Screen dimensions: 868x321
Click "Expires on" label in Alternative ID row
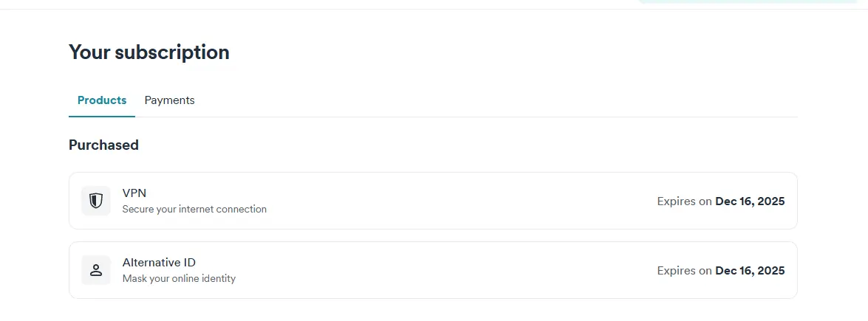coord(684,271)
